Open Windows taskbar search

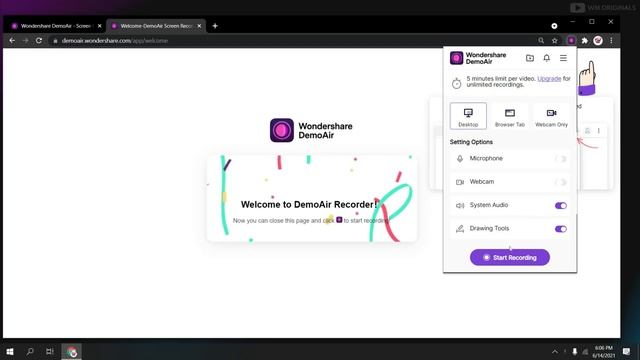[30, 351]
